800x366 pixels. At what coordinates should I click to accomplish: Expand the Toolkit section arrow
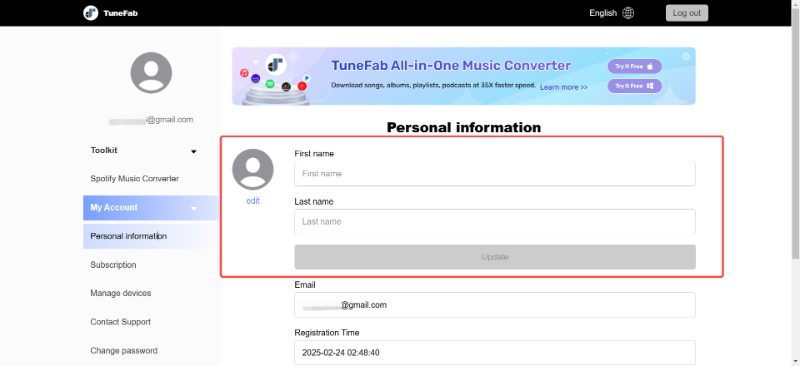click(x=193, y=151)
